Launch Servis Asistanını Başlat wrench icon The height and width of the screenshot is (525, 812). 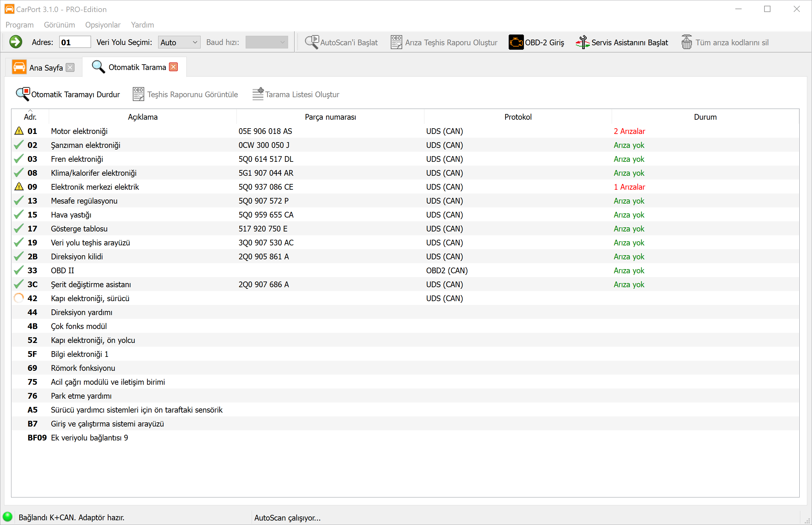coord(583,42)
